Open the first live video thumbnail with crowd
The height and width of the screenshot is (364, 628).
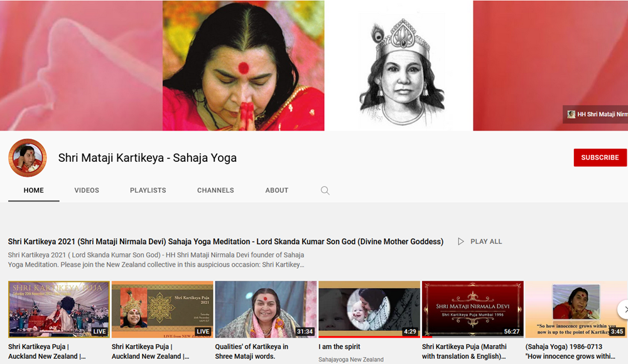(58, 309)
